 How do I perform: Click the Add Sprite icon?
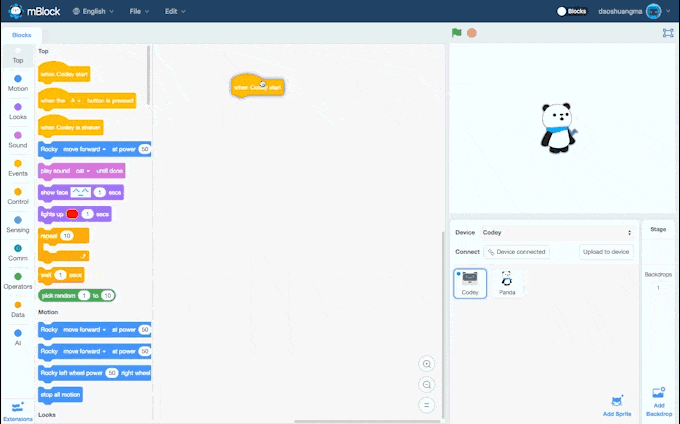(616, 401)
